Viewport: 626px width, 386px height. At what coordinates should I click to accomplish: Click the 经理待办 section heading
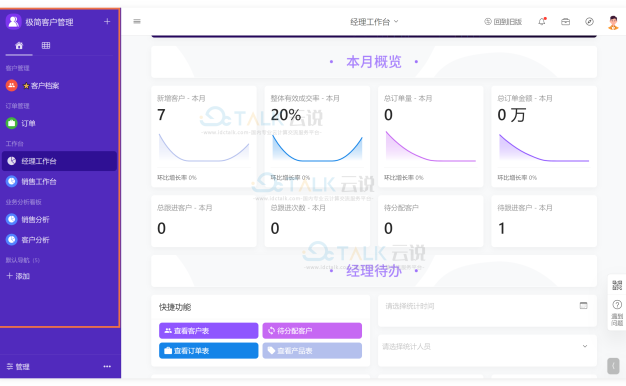click(x=374, y=271)
